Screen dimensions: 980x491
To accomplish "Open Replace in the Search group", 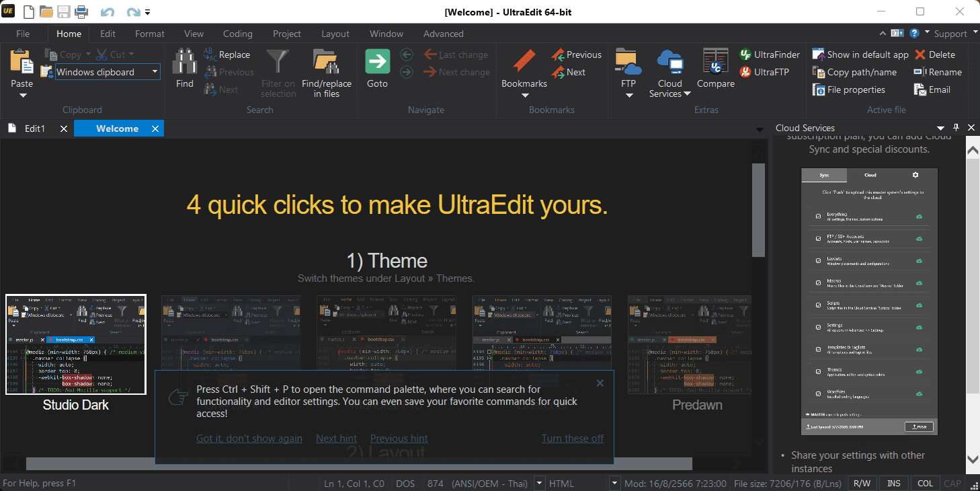I will click(227, 54).
